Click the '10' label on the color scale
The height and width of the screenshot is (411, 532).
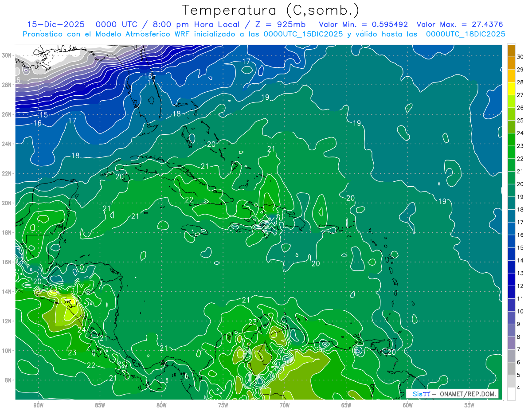[x=520, y=311]
